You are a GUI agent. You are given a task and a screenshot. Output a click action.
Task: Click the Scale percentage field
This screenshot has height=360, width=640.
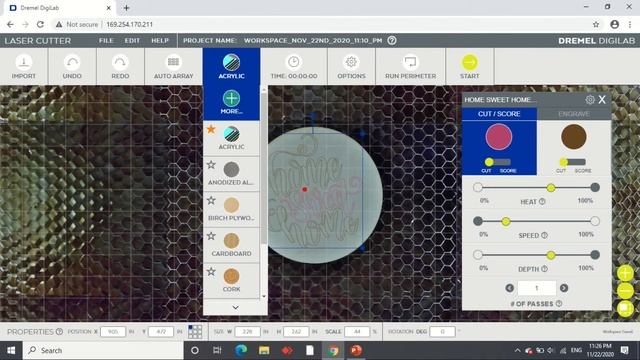point(357,331)
